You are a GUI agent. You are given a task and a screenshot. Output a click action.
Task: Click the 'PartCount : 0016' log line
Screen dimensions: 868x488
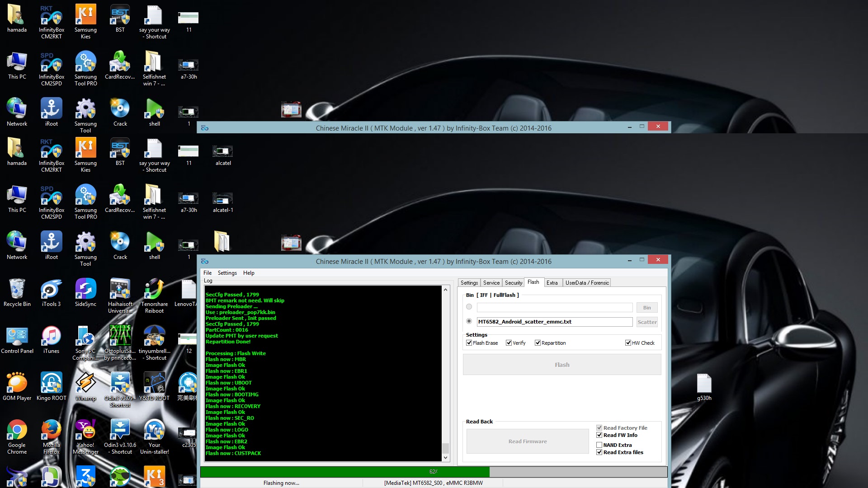pyautogui.click(x=227, y=330)
